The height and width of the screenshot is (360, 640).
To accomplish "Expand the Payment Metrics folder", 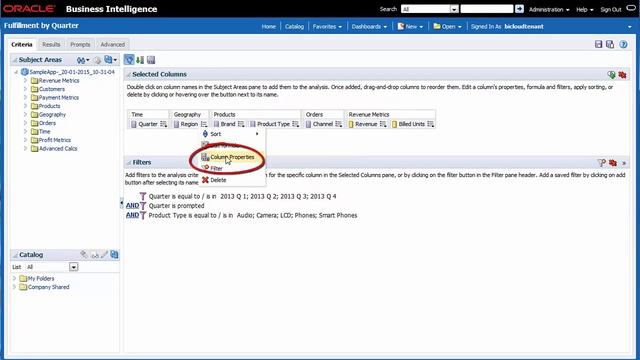I will coord(25,98).
